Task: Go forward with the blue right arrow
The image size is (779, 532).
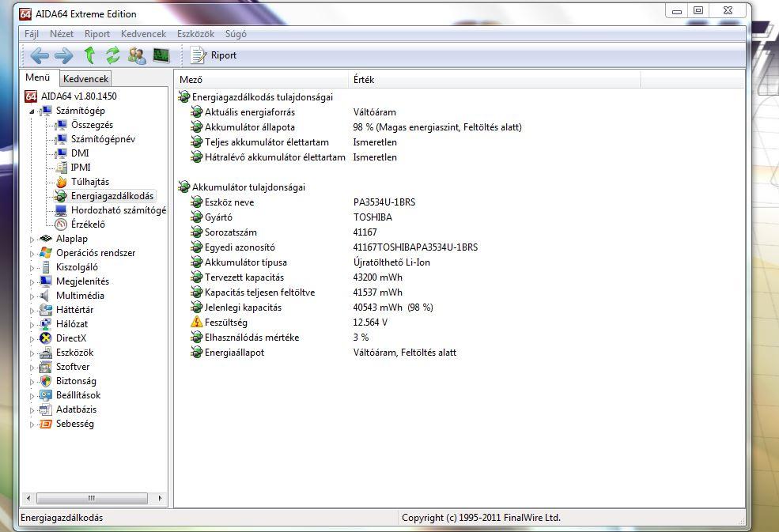Action: point(63,55)
